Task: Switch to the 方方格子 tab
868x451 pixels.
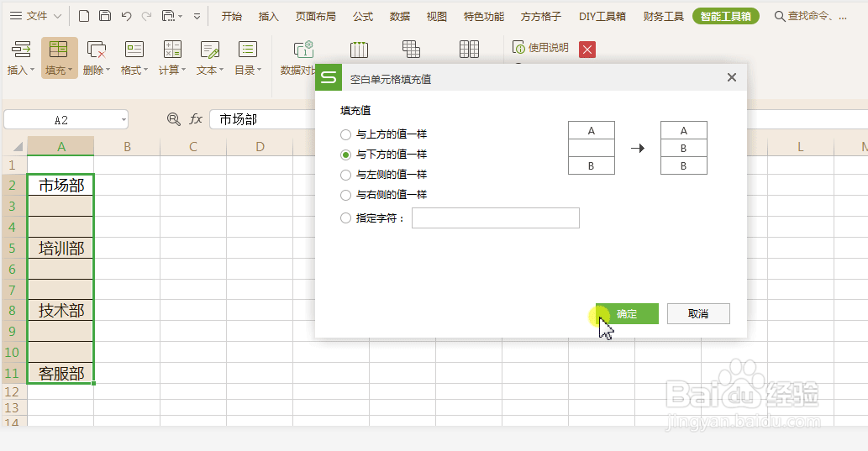Action: (x=541, y=17)
